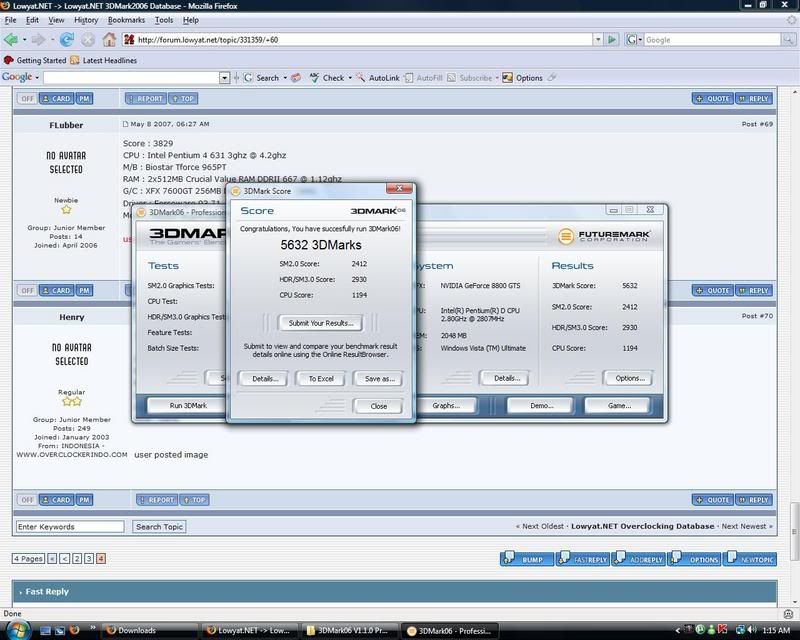Open topic OPTIONS button
This screenshot has width=800, height=640.
(x=694, y=558)
